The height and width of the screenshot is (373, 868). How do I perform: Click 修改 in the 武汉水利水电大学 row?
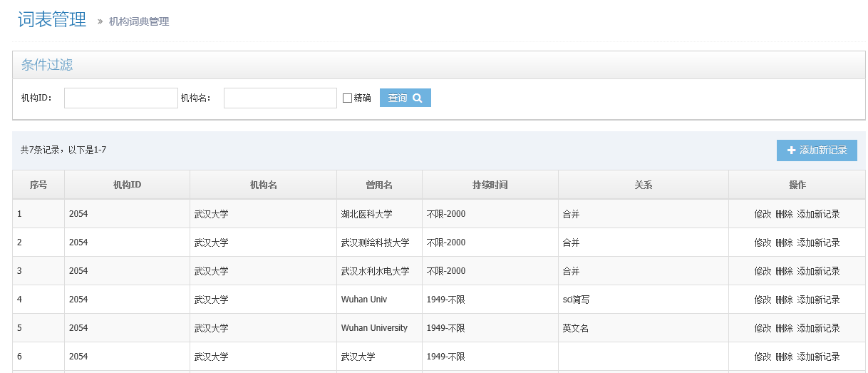tap(763, 271)
